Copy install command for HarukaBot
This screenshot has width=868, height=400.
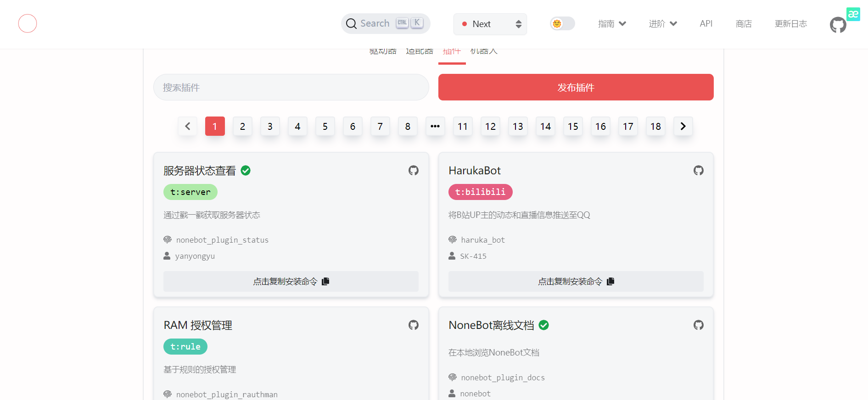coord(576,281)
